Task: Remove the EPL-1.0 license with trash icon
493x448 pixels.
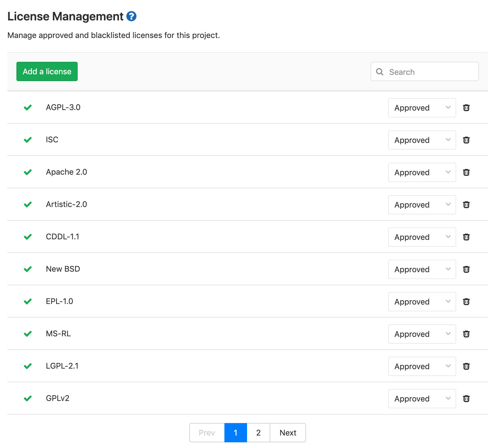Action: [x=466, y=302]
